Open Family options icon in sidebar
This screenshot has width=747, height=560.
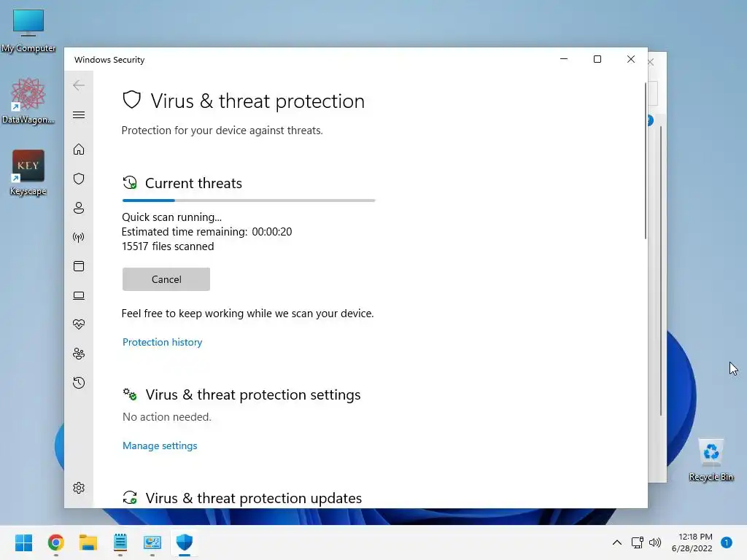pyautogui.click(x=79, y=354)
